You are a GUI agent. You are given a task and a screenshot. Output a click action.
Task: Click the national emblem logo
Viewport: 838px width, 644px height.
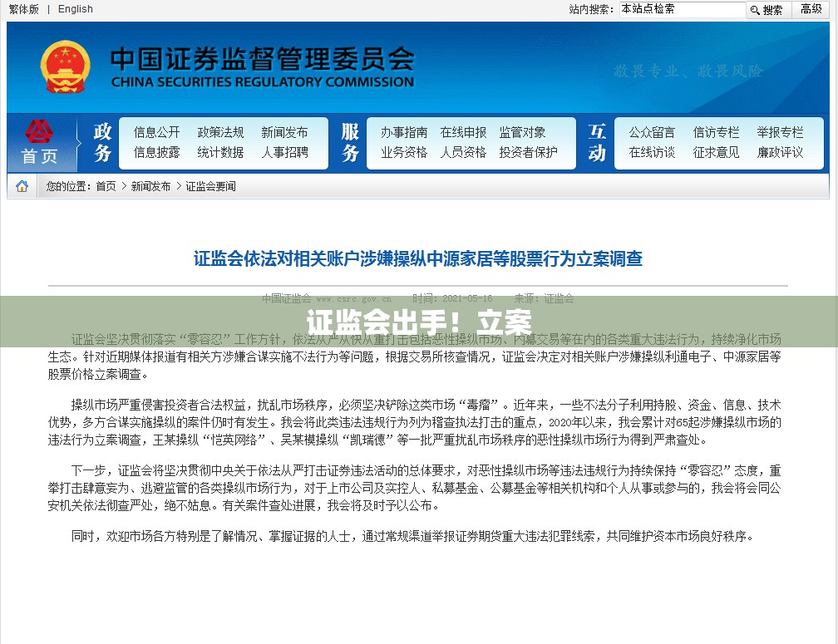coord(65,66)
